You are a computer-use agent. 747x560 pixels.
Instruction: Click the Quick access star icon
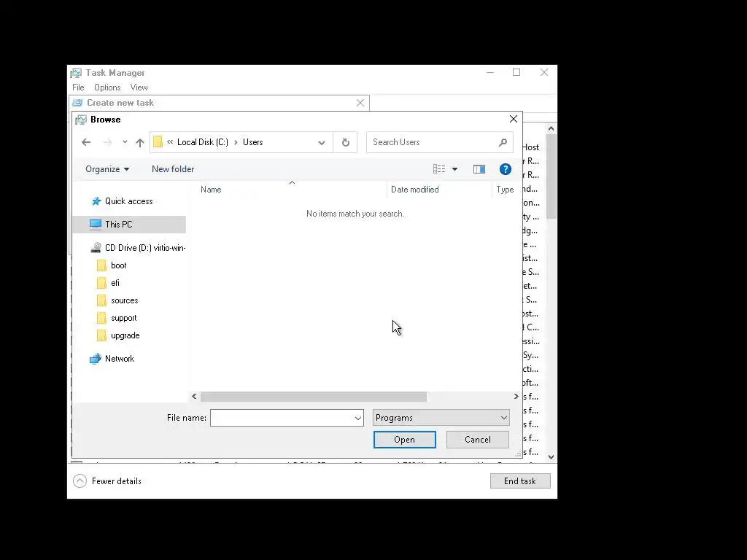coord(96,201)
